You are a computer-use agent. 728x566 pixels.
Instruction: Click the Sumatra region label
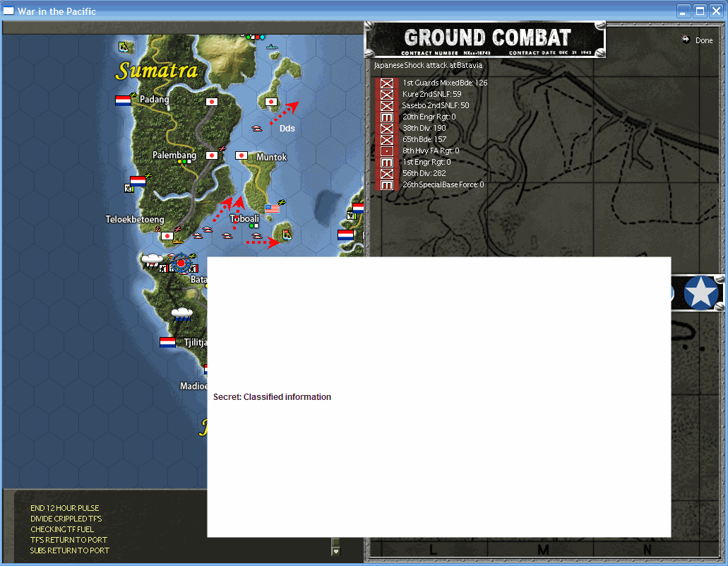(x=157, y=71)
